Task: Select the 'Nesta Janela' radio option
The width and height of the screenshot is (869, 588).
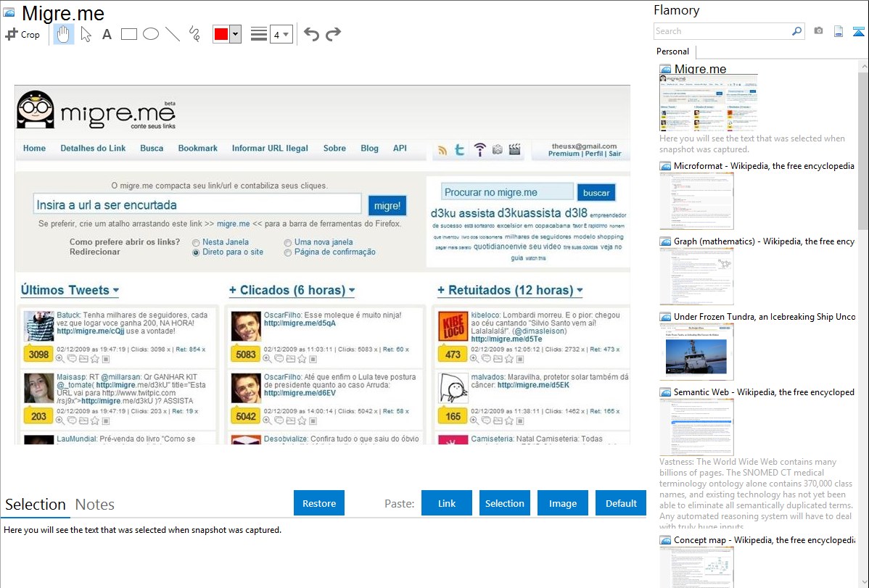Action: [196, 243]
